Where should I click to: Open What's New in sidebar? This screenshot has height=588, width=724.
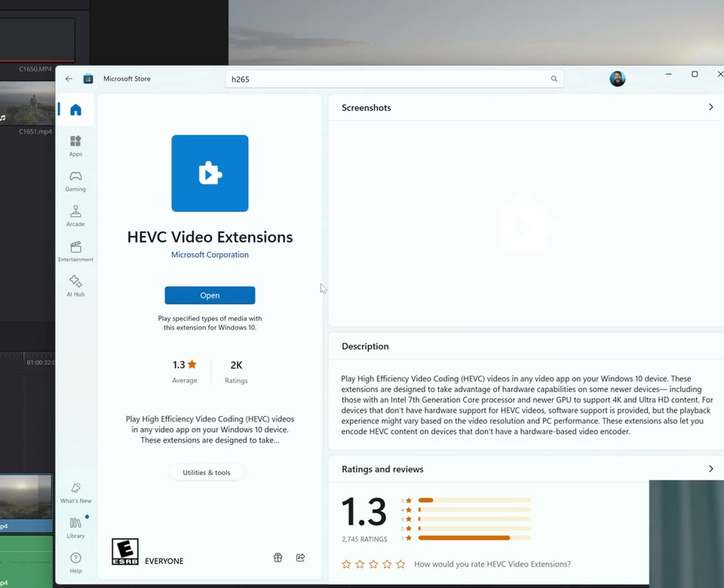click(76, 493)
